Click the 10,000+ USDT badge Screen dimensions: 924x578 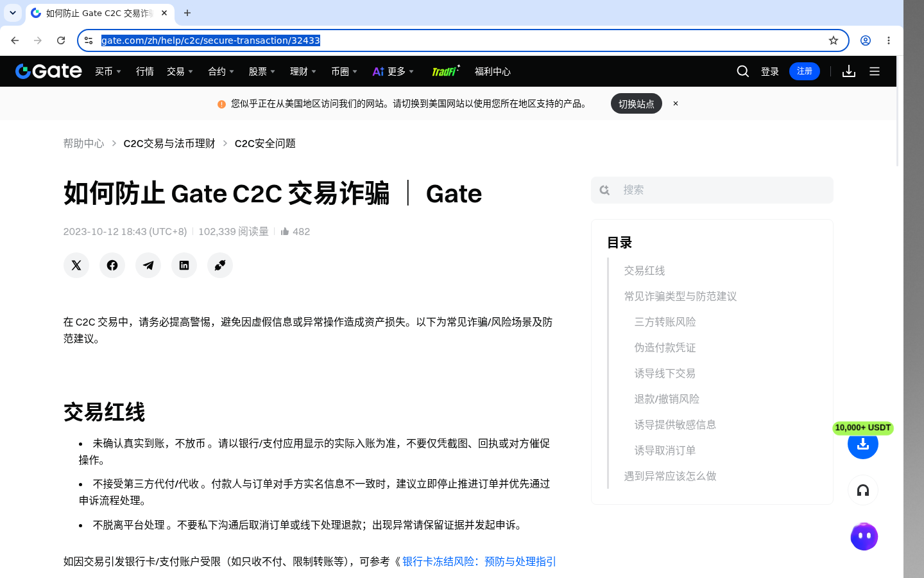click(x=863, y=428)
